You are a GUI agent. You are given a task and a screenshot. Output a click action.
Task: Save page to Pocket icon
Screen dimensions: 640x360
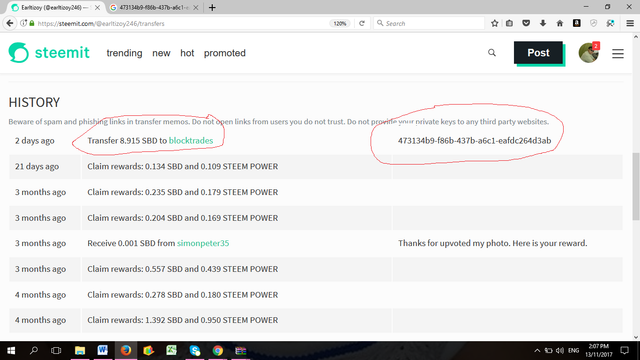tap(526, 23)
